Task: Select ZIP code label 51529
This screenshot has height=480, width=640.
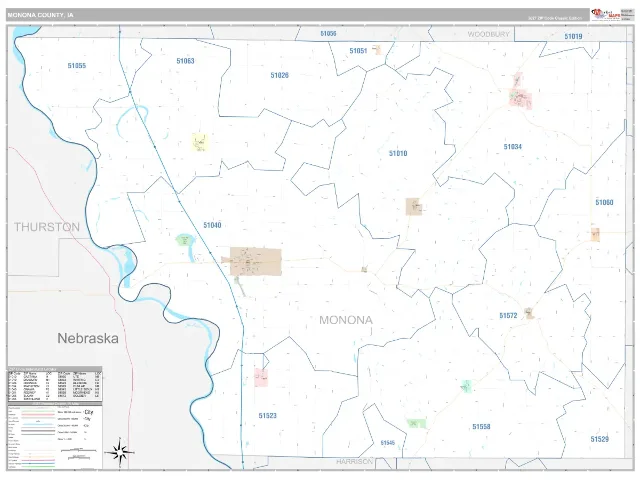Action: click(x=600, y=439)
